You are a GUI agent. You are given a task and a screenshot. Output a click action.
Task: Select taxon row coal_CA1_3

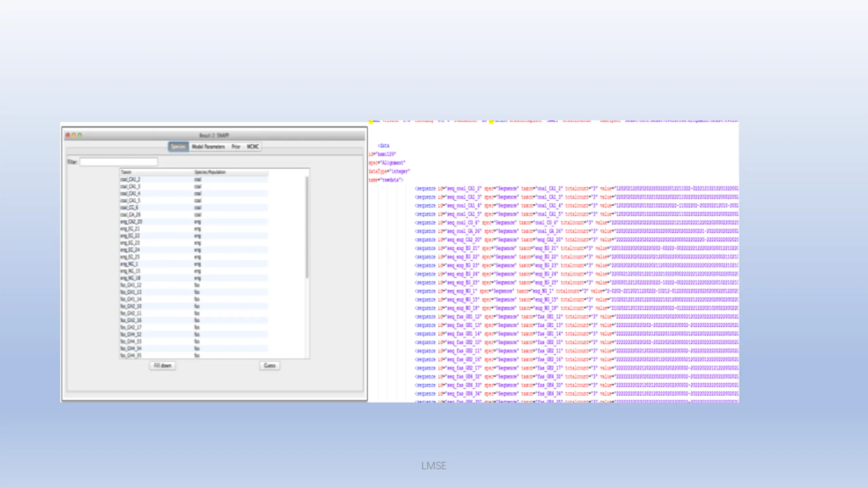[194, 186]
